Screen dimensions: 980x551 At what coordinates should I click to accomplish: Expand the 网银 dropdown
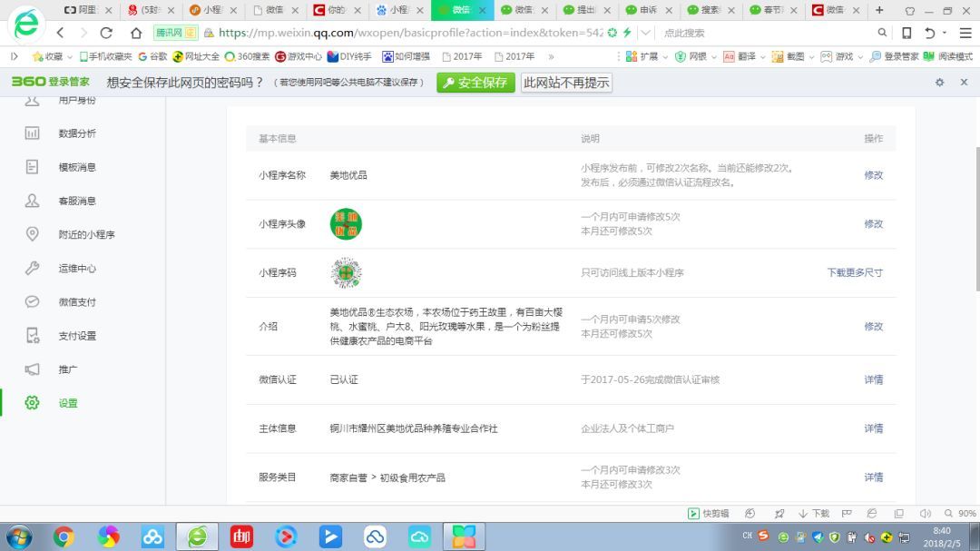point(713,57)
